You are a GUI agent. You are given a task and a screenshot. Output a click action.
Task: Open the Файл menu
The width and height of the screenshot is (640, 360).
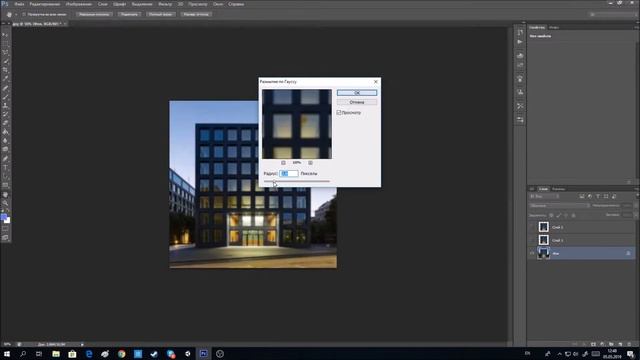[19, 4]
